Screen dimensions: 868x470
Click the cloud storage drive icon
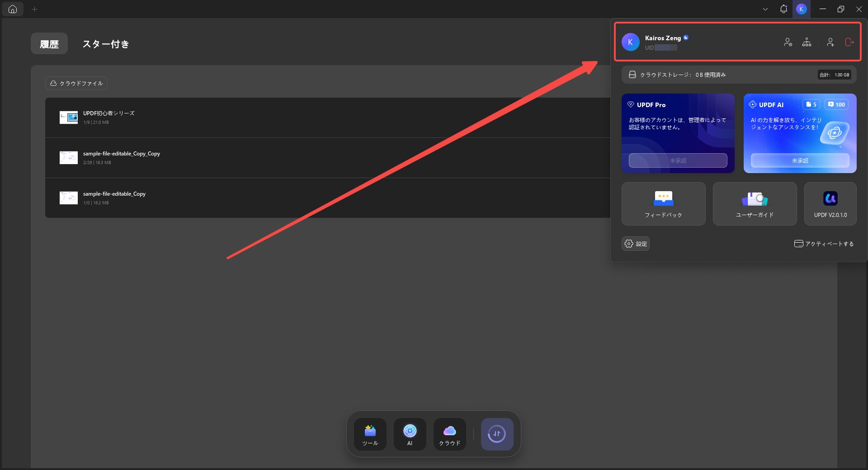(x=632, y=75)
